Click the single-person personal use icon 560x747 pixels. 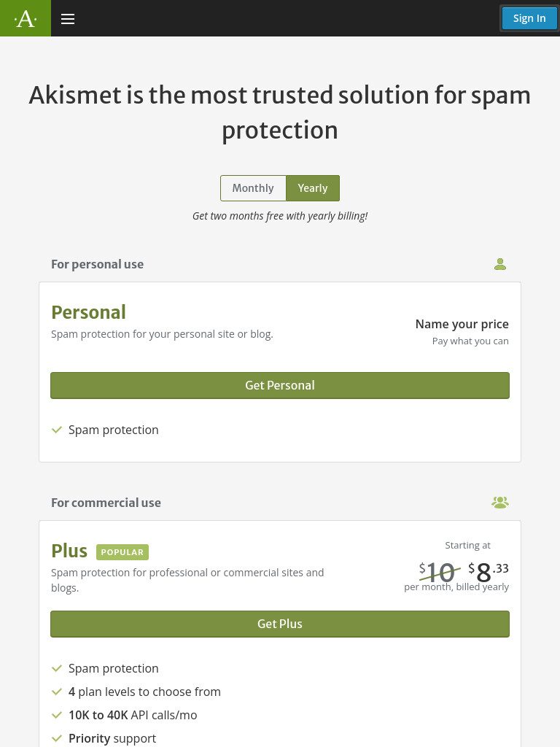pos(500,264)
